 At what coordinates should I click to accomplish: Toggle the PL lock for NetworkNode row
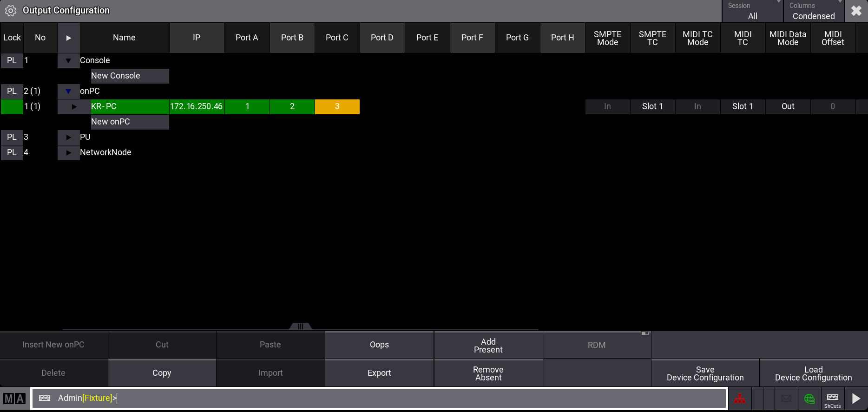(12, 152)
